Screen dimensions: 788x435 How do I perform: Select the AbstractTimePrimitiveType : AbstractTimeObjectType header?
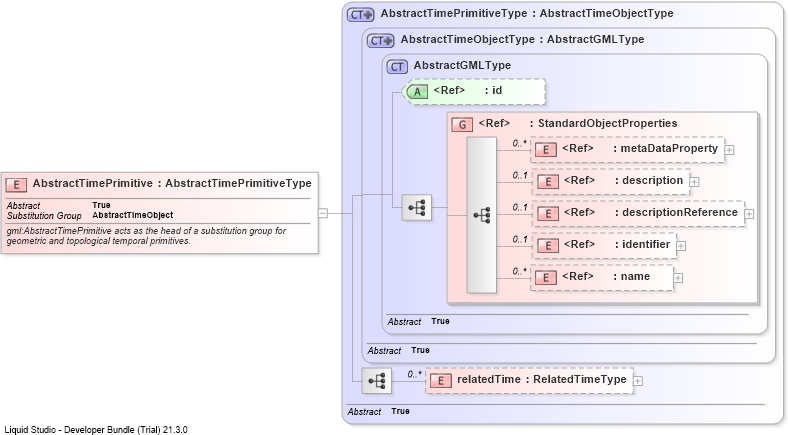click(x=527, y=14)
